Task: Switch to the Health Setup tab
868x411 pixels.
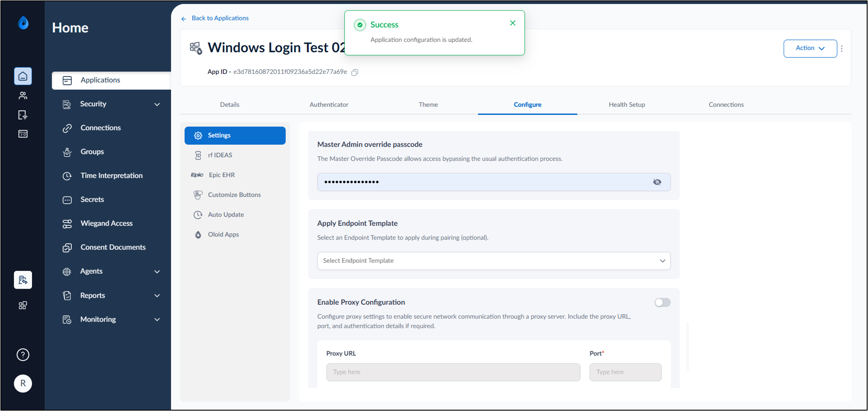Action: click(x=627, y=105)
